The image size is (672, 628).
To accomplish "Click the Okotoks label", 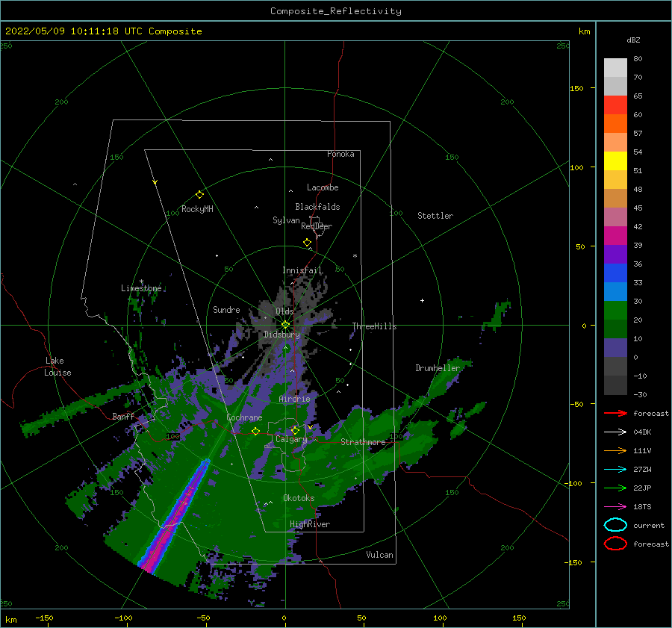I will point(299,498).
